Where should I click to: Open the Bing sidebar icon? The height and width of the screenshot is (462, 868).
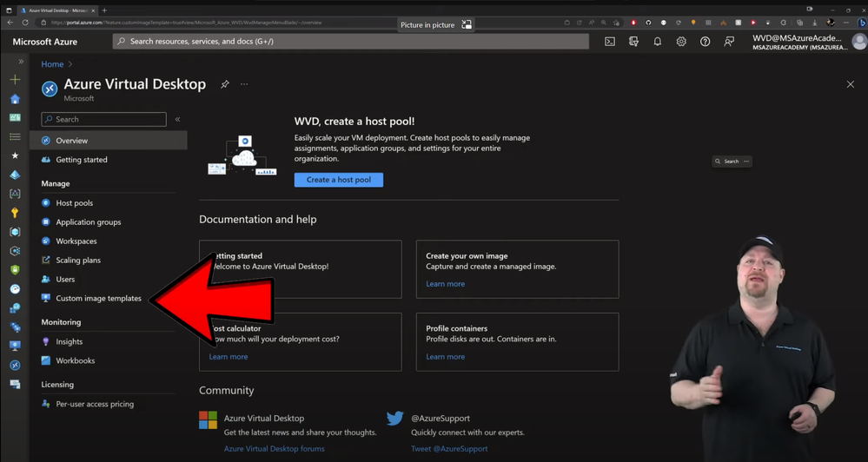[x=862, y=23]
